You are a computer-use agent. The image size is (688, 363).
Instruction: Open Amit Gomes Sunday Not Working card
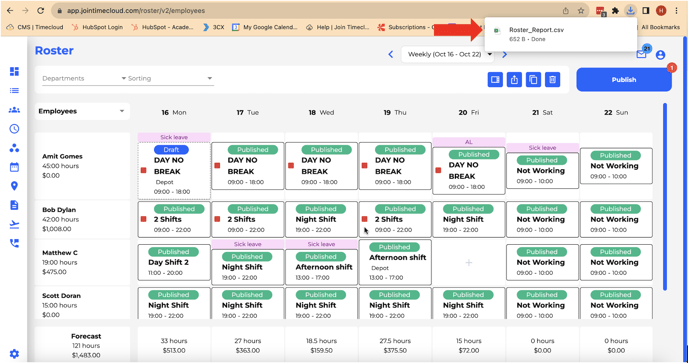(x=616, y=165)
